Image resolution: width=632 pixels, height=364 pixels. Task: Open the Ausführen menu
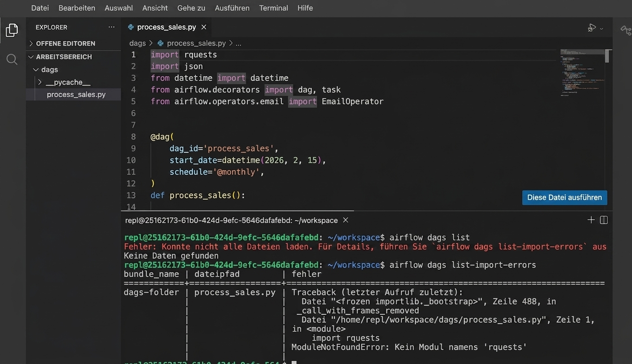point(232,8)
